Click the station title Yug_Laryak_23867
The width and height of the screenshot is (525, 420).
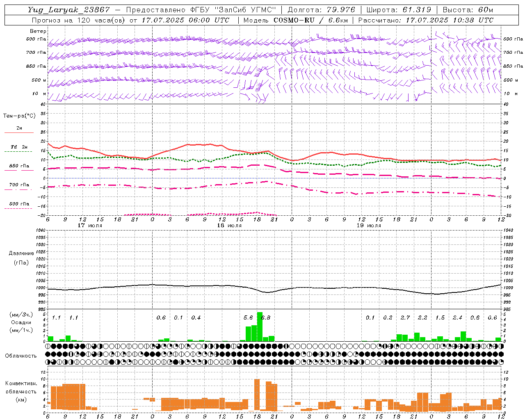[x=69, y=10]
